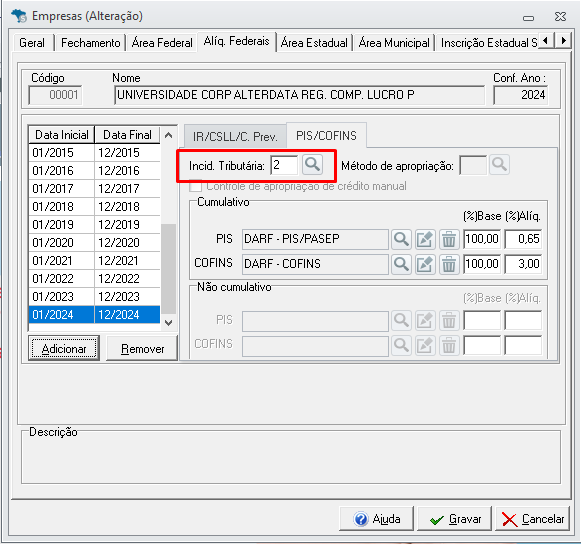The image size is (581, 544).
Task: Open Método de apropriação search magnifier
Action: (x=499, y=165)
